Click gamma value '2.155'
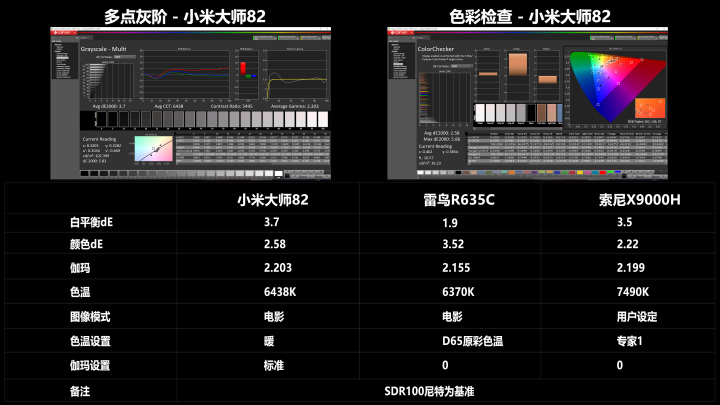 tap(456, 268)
